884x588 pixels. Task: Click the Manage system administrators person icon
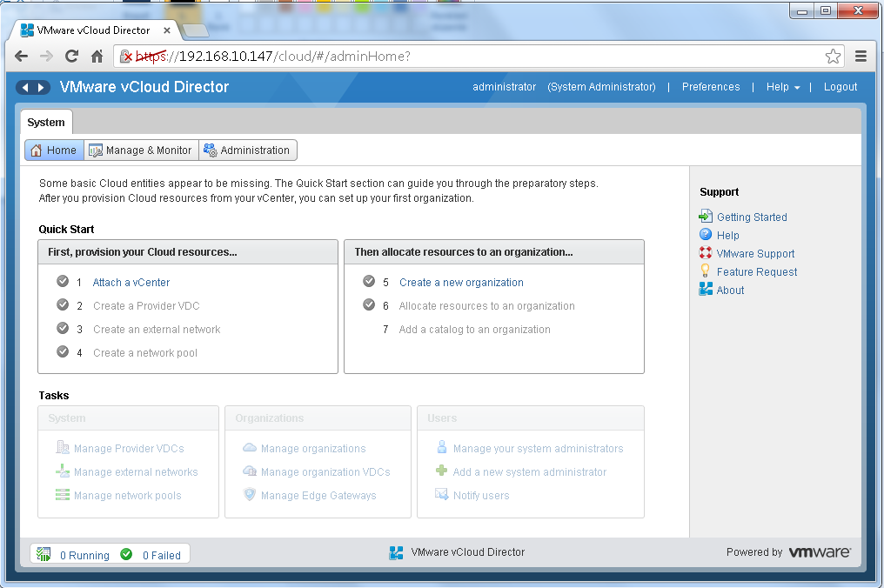(x=442, y=447)
